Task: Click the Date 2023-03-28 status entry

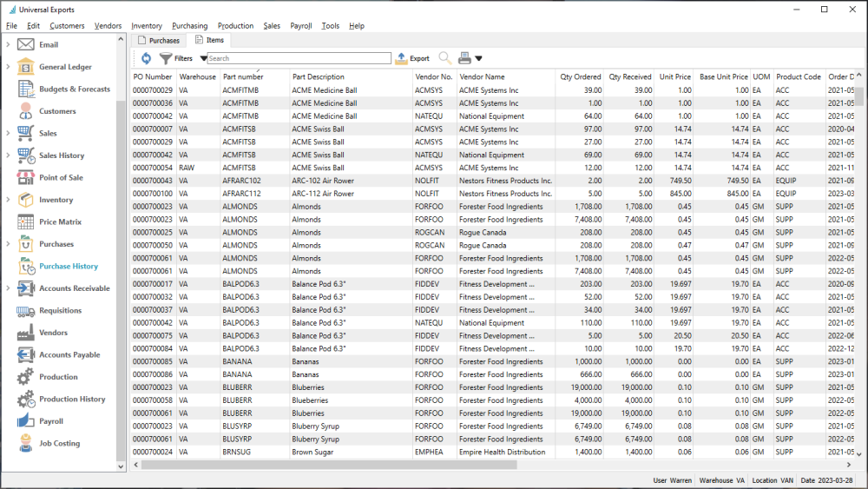Action: [x=826, y=480]
